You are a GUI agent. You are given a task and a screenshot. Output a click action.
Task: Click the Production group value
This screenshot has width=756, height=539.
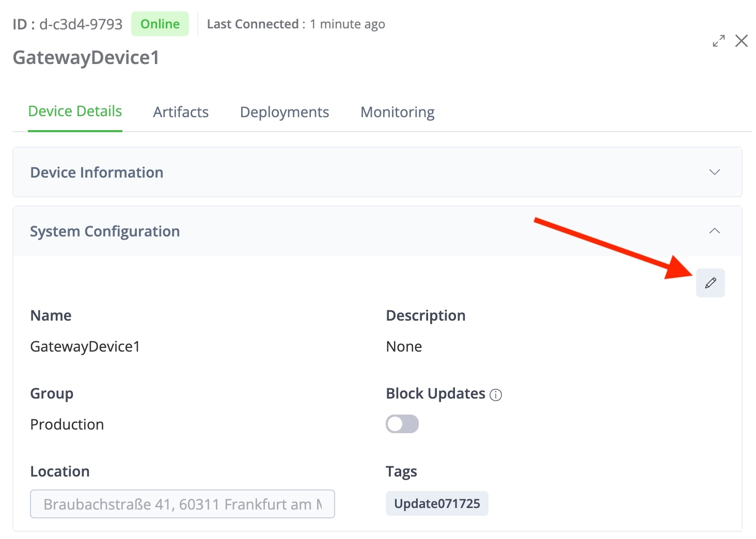67,424
